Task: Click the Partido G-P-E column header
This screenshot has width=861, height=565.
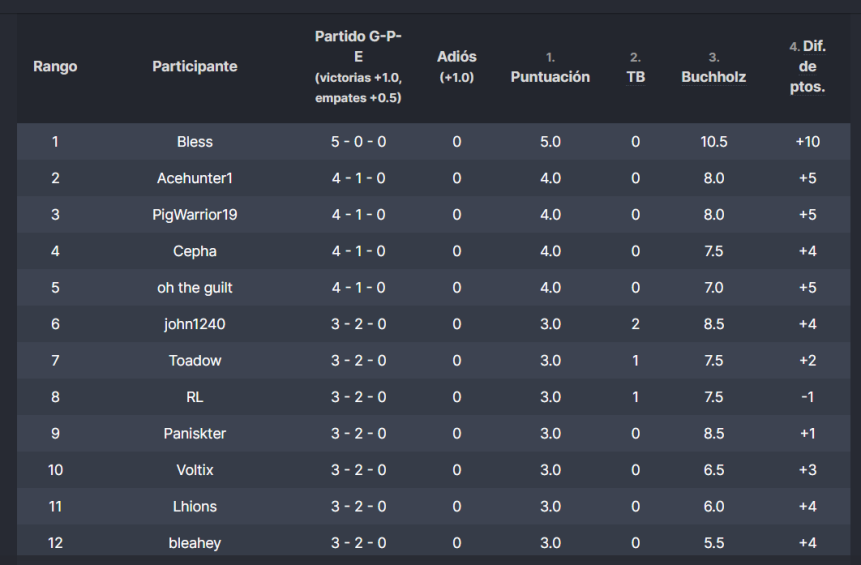Action: (358, 66)
